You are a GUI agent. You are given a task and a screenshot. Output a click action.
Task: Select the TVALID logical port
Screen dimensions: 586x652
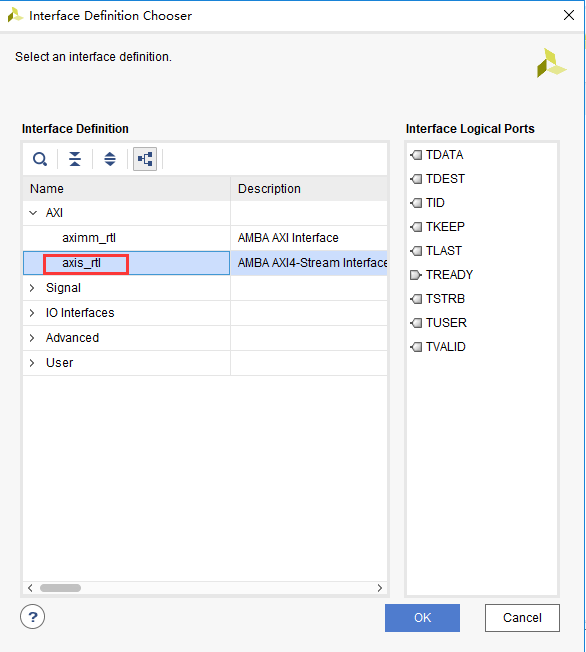445,347
